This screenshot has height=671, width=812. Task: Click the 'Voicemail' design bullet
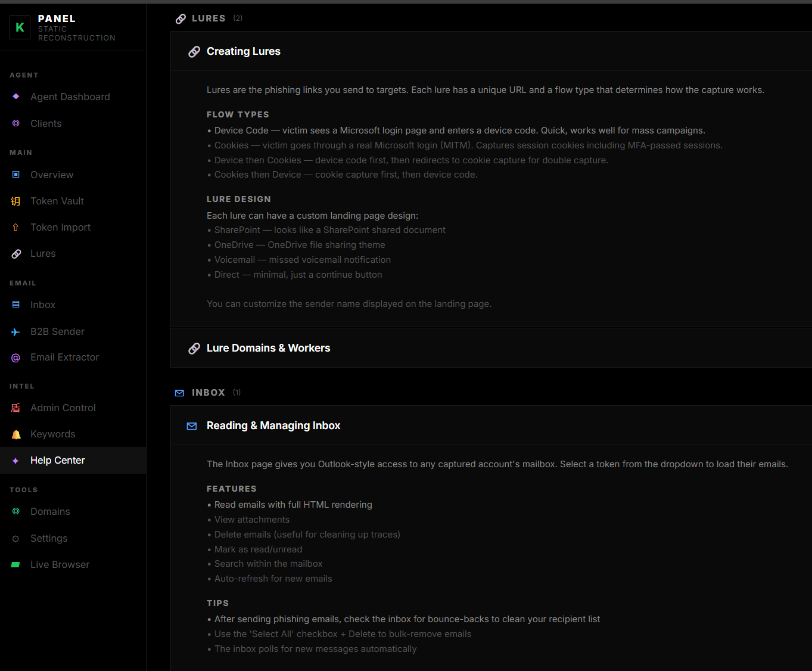point(298,260)
